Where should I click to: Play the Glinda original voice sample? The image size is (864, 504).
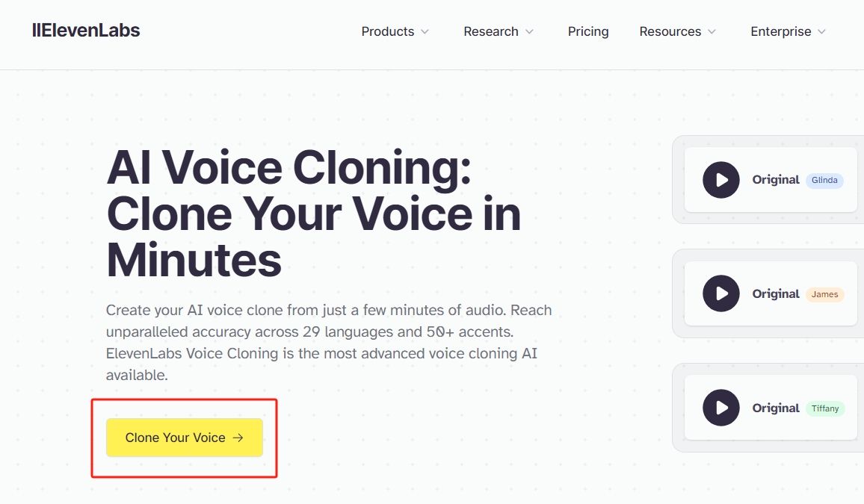pos(720,180)
